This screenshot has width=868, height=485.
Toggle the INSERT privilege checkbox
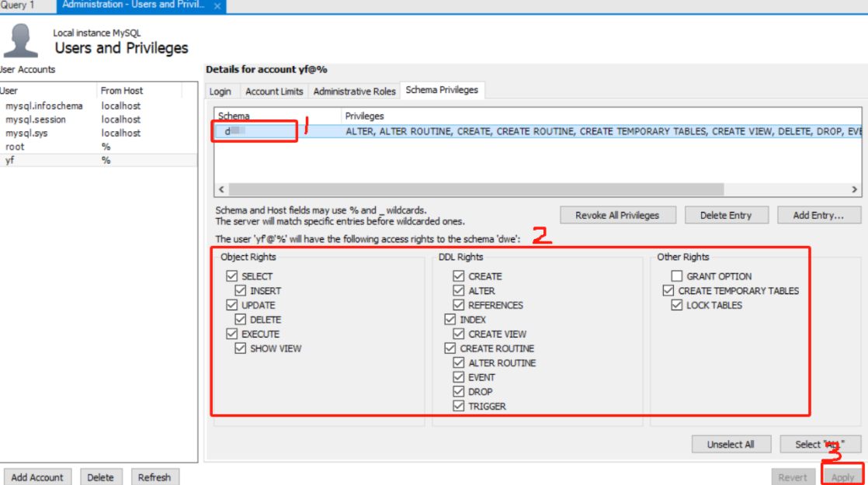[240, 290]
